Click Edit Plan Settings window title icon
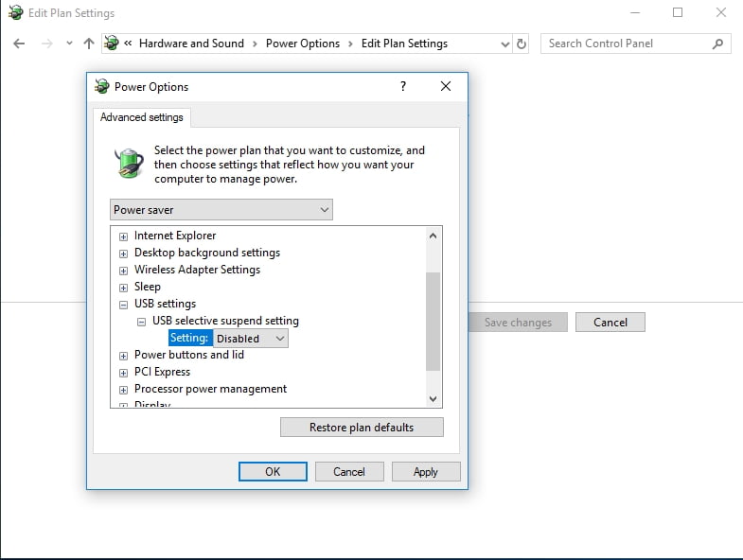This screenshot has width=743, height=560. pos(15,12)
